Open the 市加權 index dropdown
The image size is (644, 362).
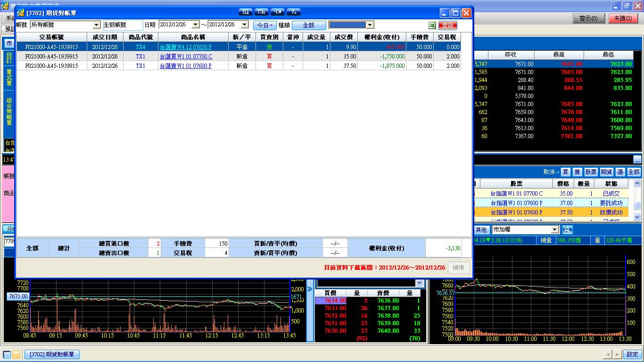[x=555, y=230]
